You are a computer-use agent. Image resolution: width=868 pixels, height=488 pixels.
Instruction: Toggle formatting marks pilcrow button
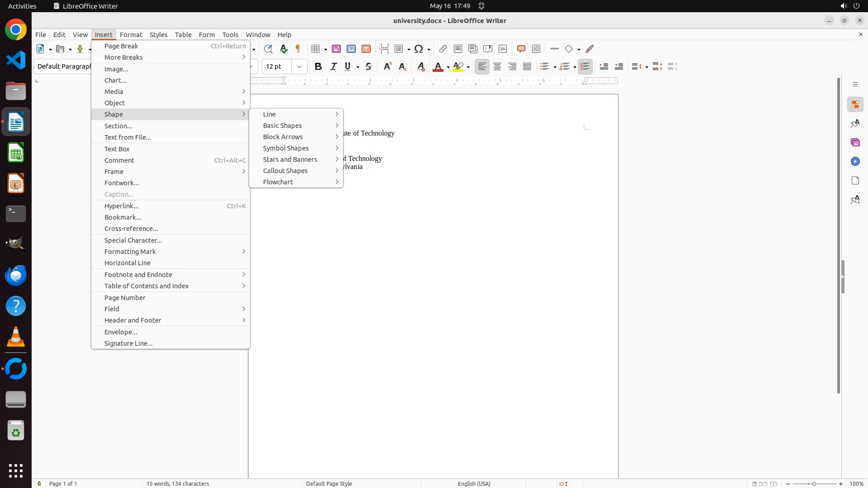298,49
